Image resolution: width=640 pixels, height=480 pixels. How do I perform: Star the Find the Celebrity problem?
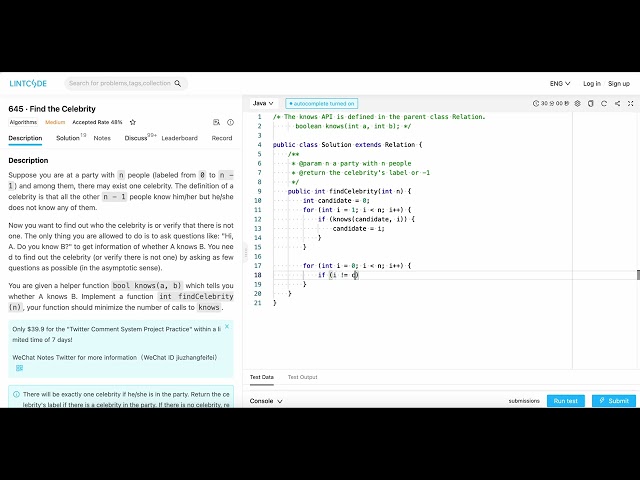(x=132, y=122)
